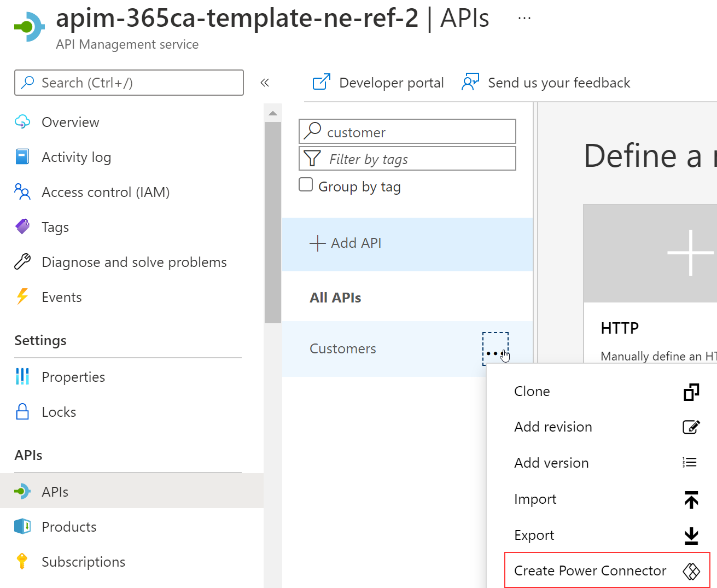Select APIs in the sidebar
The image size is (717, 588).
coord(132,491)
